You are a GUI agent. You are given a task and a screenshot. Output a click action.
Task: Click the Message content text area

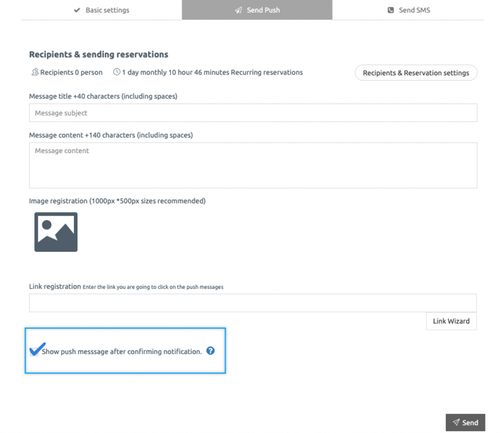coord(253,165)
